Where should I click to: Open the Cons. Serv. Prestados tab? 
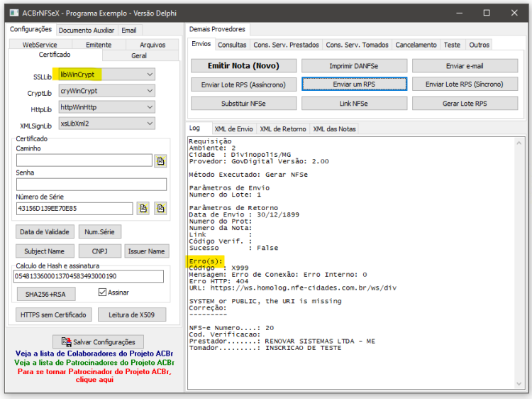point(286,45)
